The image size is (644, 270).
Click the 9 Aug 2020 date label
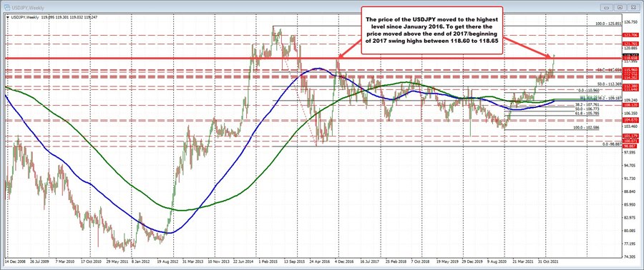tap(497, 261)
